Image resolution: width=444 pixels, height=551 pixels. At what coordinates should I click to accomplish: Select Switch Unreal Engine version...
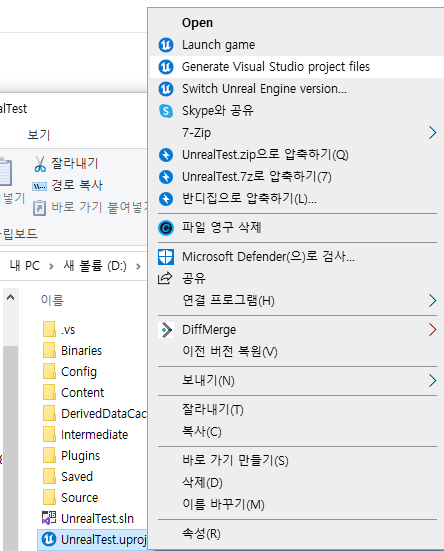click(264, 89)
